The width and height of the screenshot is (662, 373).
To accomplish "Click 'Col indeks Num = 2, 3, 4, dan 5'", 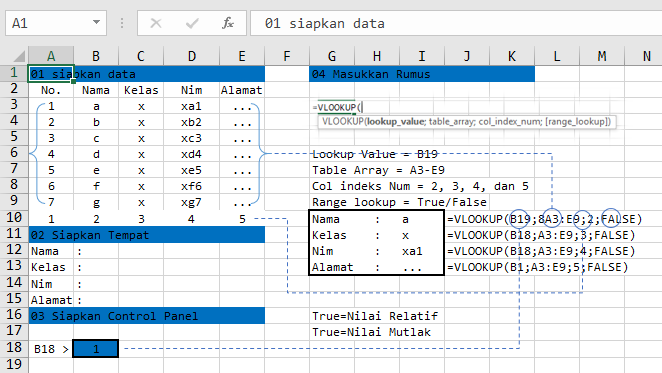I will (x=420, y=186).
